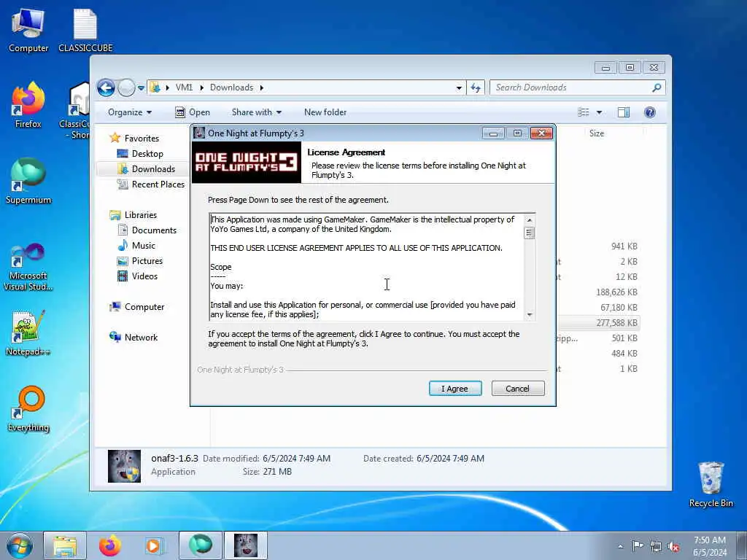Sort files by the Size column
The height and width of the screenshot is (560, 747).
(597, 133)
